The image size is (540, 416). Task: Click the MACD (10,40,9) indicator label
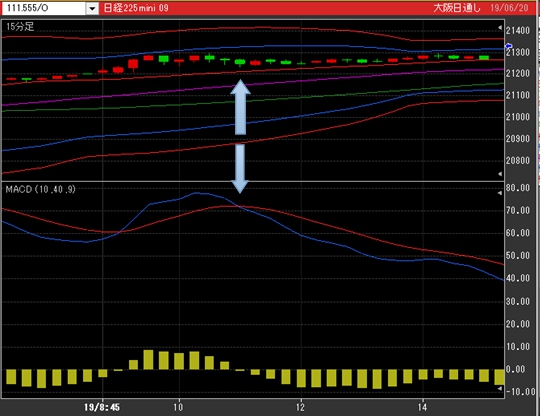point(40,189)
